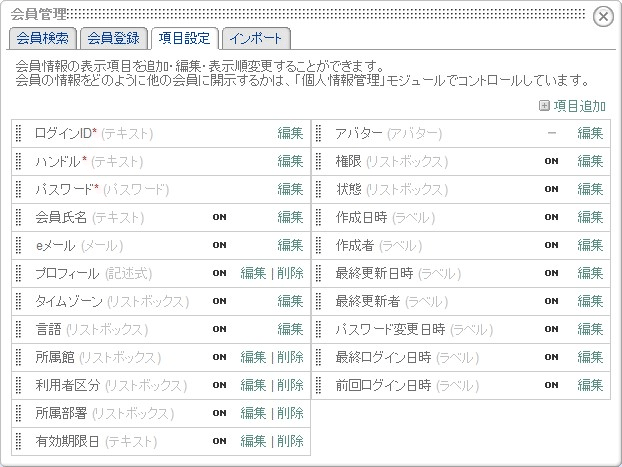The width and height of the screenshot is (622, 467).
Task: Toggle the ON switch for 権限
Action: point(551,161)
